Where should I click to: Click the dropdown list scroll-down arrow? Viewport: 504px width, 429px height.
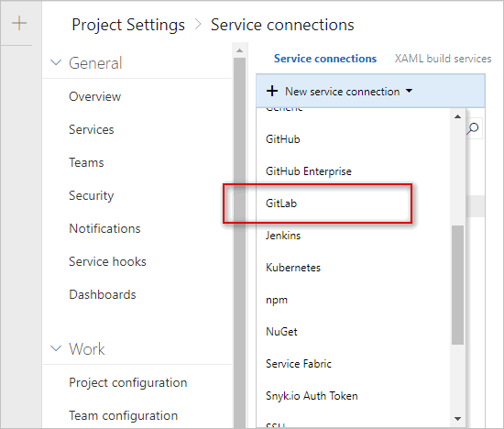tap(457, 418)
